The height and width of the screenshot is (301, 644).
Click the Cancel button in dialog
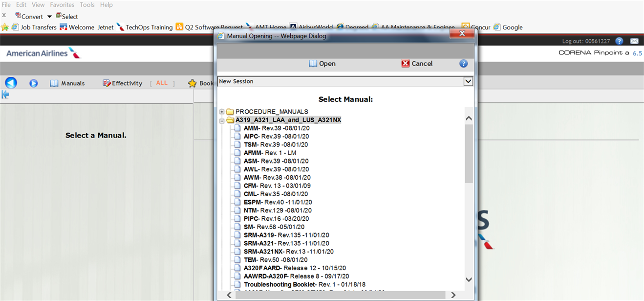417,64
